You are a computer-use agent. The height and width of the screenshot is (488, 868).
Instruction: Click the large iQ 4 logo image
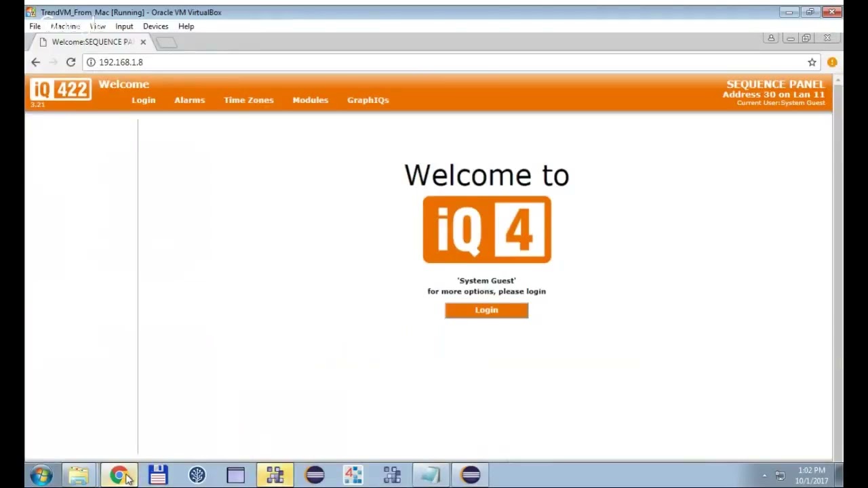coord(487,230)
